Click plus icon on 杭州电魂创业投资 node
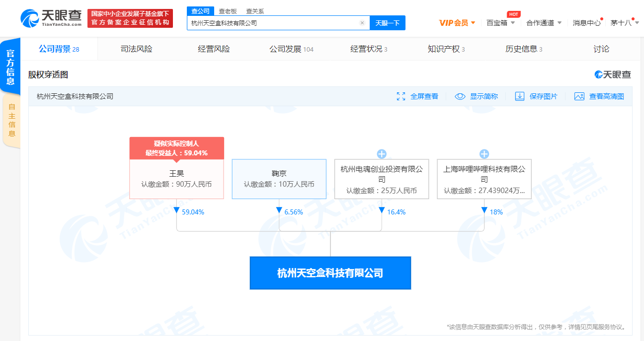Image resolution: width=644 pixels, height=341 pixels. click(382, 154)
